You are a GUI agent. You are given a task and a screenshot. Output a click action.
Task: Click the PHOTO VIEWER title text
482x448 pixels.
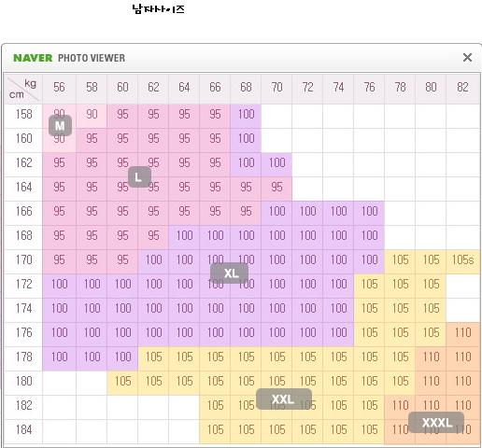pyautogui.click(x=92, y=58)
